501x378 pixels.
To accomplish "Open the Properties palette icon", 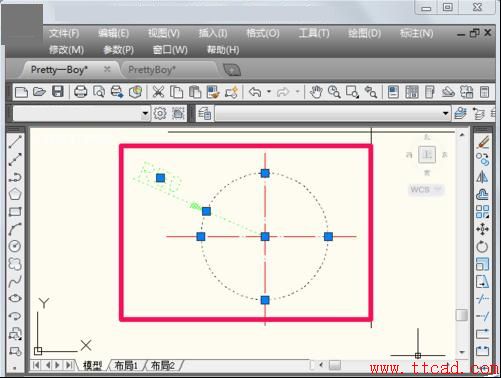I will (x=393, y=92).
